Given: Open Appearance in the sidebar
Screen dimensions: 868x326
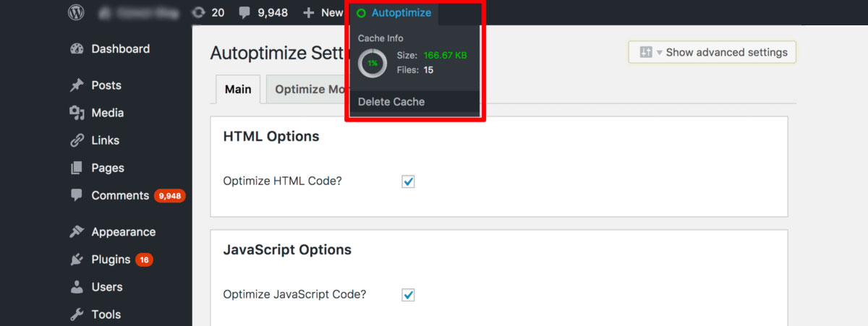Looking at the screenshot, I should point(123,232).
